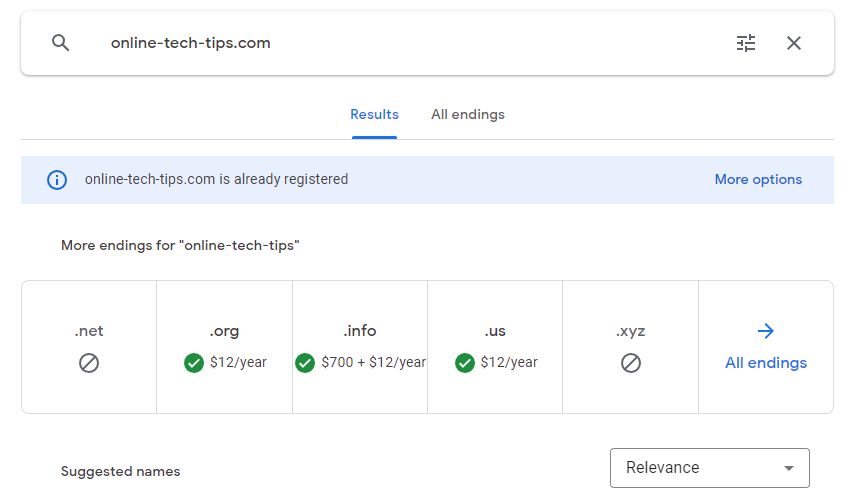Click the unavailable icon under .xyz
The height and width of the screenshot is (496, 855).
(630, 363)
